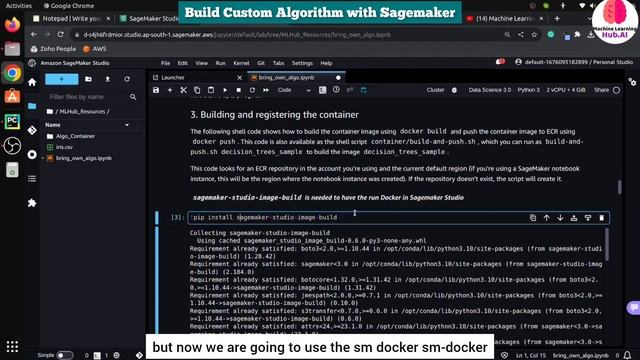Interrupt the kernel with the stop icon
This screenshot has height=360, width=640.
238,90
